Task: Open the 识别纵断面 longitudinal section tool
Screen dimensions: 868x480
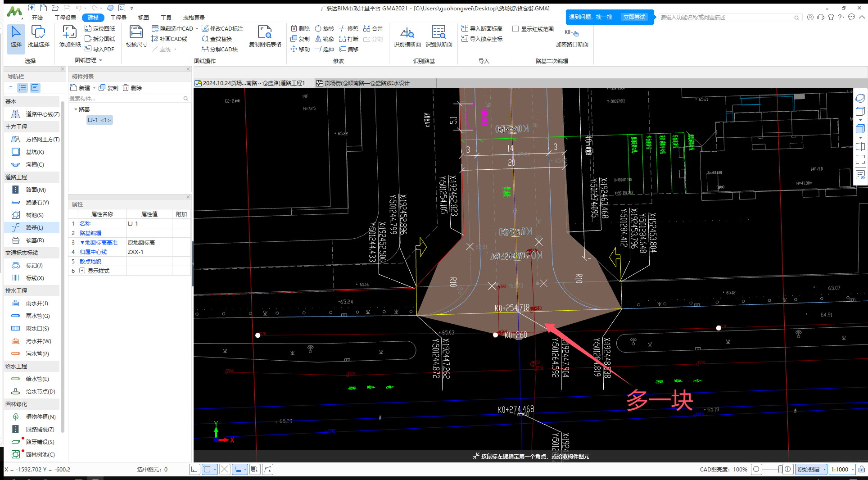Action: (x=439, y=37)
